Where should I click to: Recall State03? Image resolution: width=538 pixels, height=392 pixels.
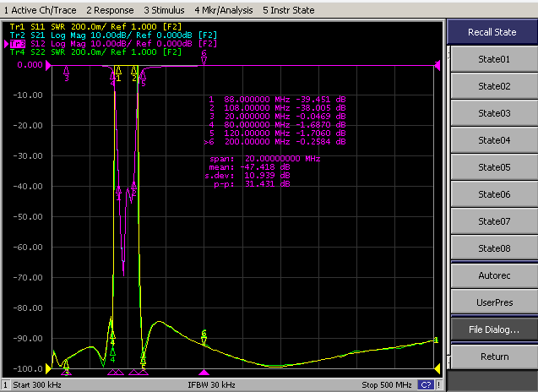(494, 113)
